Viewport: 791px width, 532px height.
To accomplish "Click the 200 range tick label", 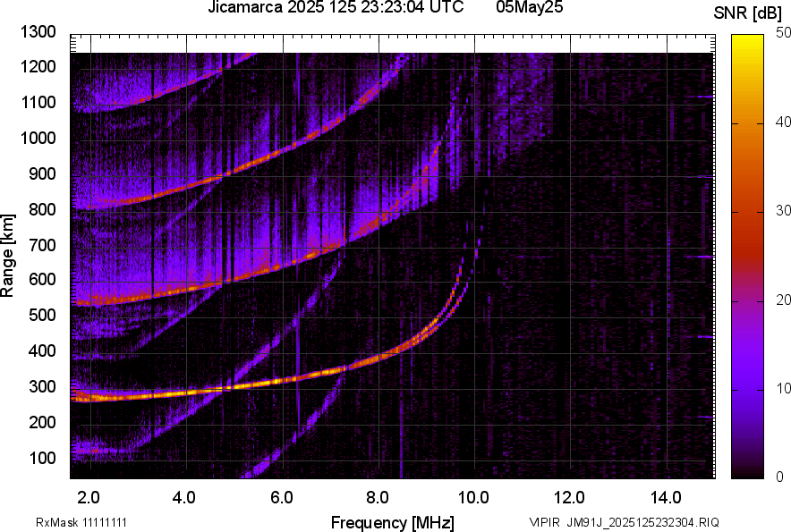I will (42, 422).
